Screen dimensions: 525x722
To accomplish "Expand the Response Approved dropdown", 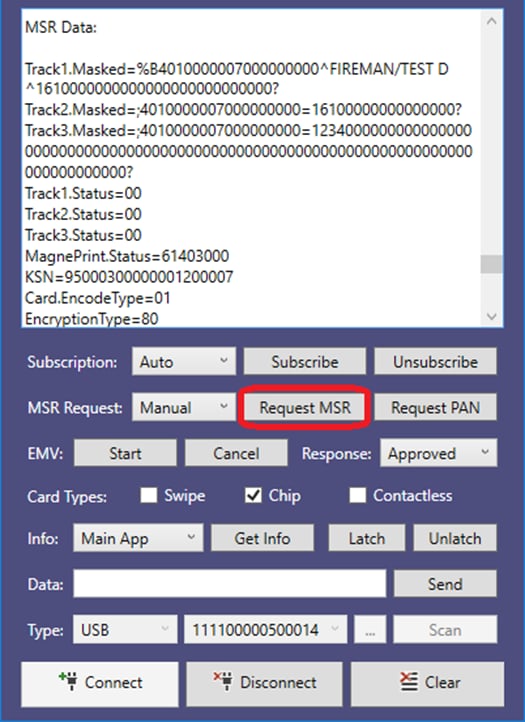I will [438, 453].
